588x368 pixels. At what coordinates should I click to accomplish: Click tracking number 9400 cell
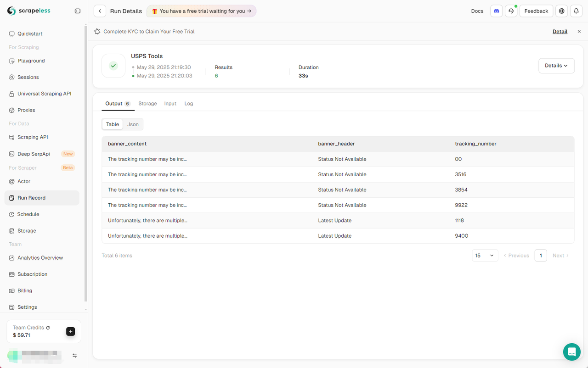point(462,236)
